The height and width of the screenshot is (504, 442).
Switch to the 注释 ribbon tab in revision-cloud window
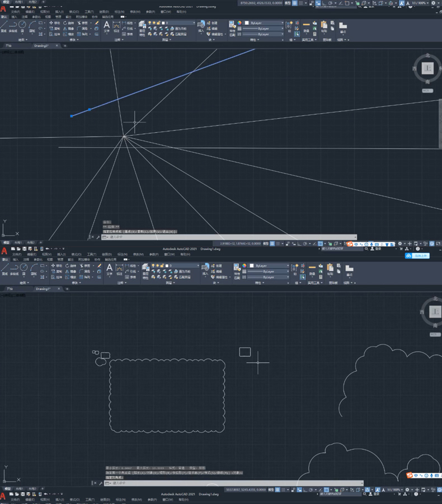click(26, 259)
